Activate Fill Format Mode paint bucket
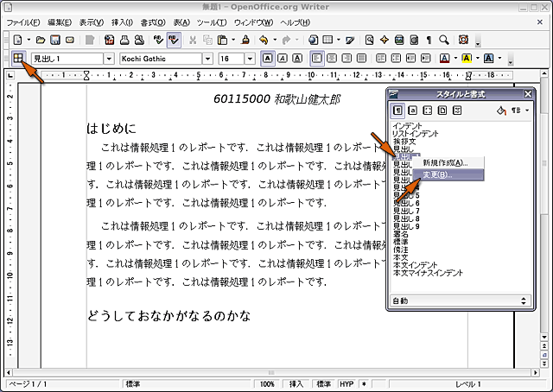The image size is (553, 392). point(501,111)
